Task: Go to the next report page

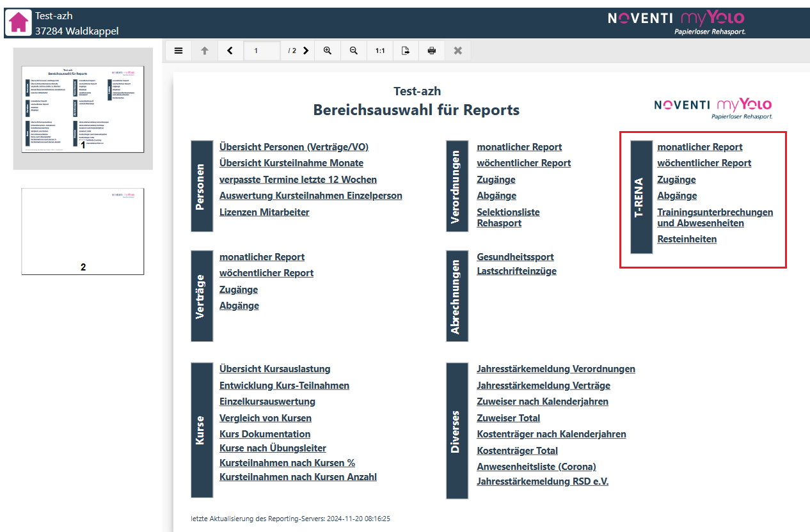Action: (x=306, y=51)
